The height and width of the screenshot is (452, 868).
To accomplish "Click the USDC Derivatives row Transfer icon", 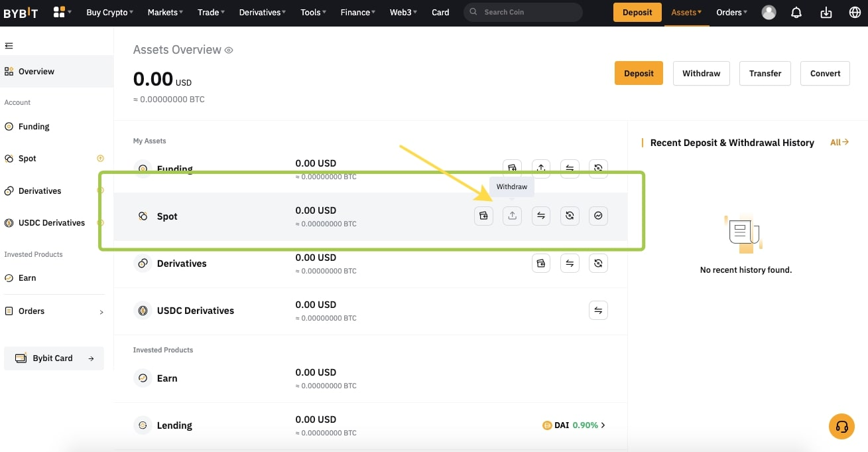I will (x=598, y=311).
